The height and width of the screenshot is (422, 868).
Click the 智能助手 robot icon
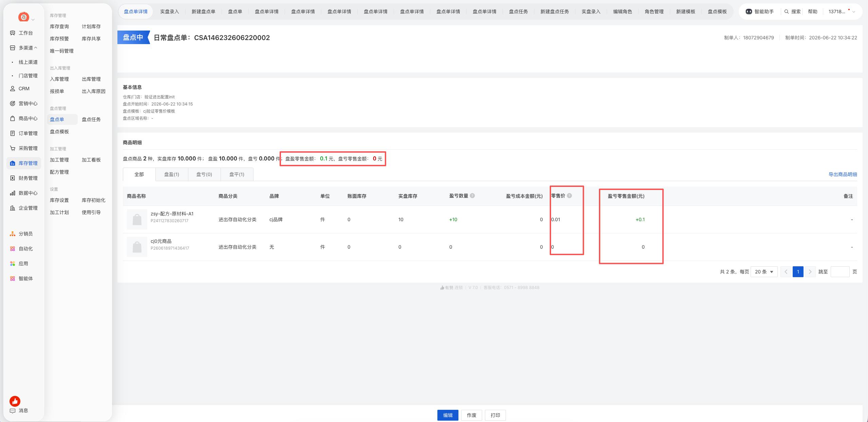[x=749, y=12]
